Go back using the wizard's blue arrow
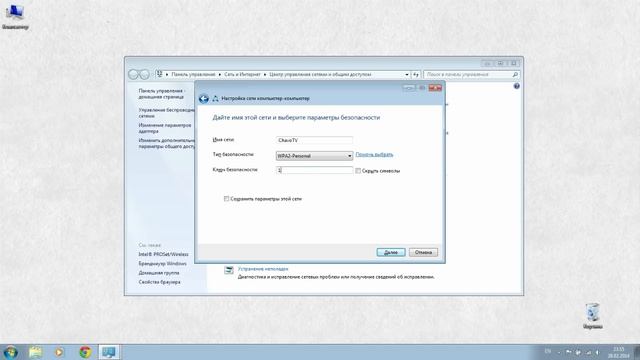Image resolution: width=640 pixels, height=360 pixels. click(x=204, y=99)
